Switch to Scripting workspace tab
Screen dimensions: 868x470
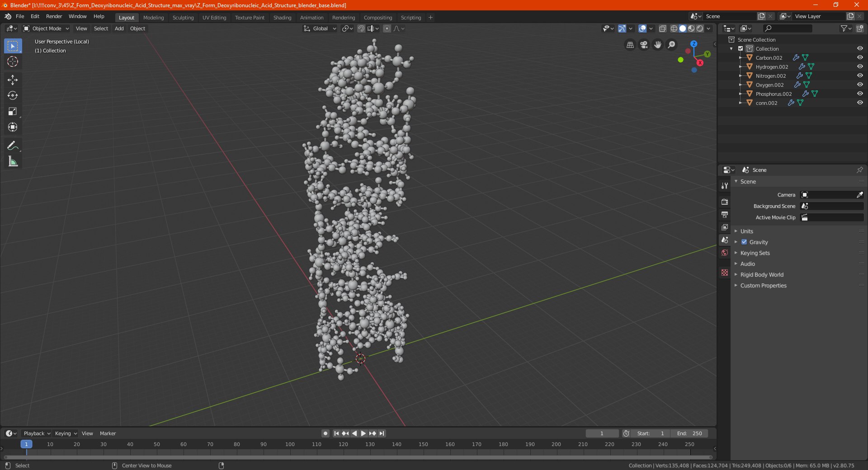coord(410,18)
